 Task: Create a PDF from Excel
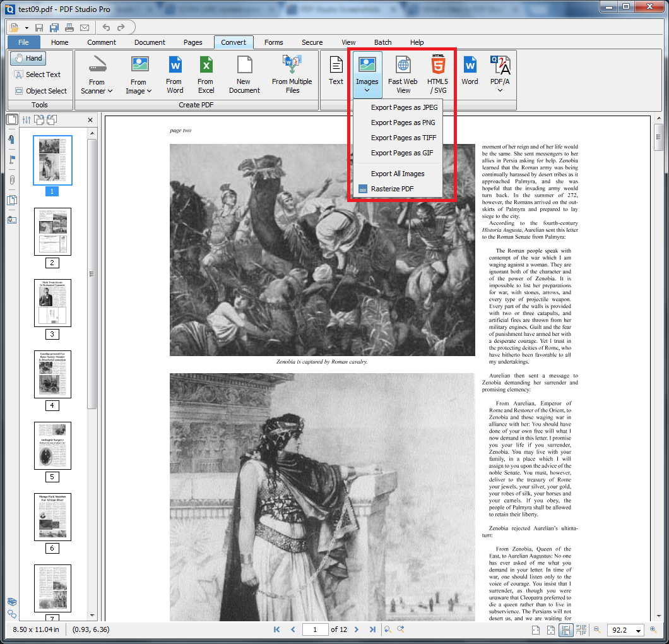click(206, 75)
